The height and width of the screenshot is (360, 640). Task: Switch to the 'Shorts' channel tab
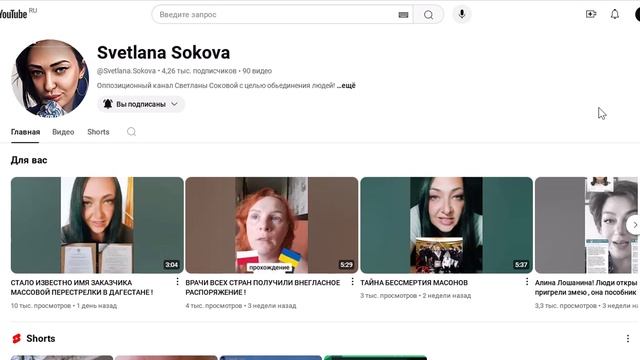[x=98, y=132]
